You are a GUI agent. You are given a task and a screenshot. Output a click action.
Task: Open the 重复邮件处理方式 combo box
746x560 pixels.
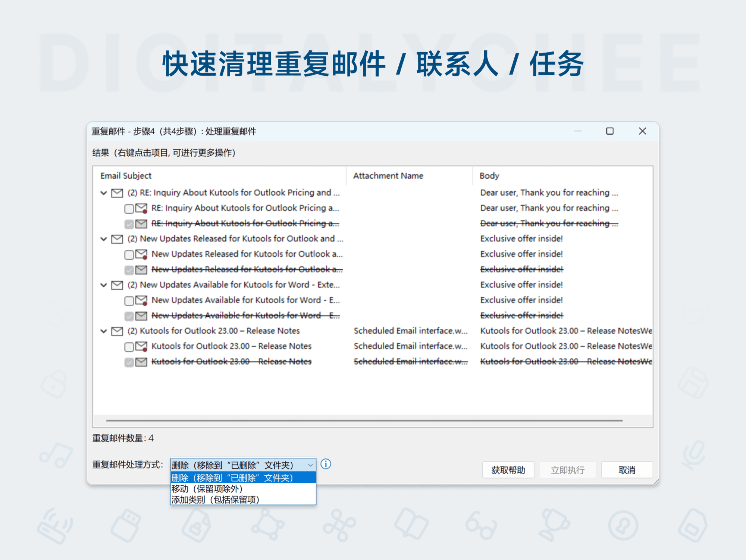tap(243, 465)
